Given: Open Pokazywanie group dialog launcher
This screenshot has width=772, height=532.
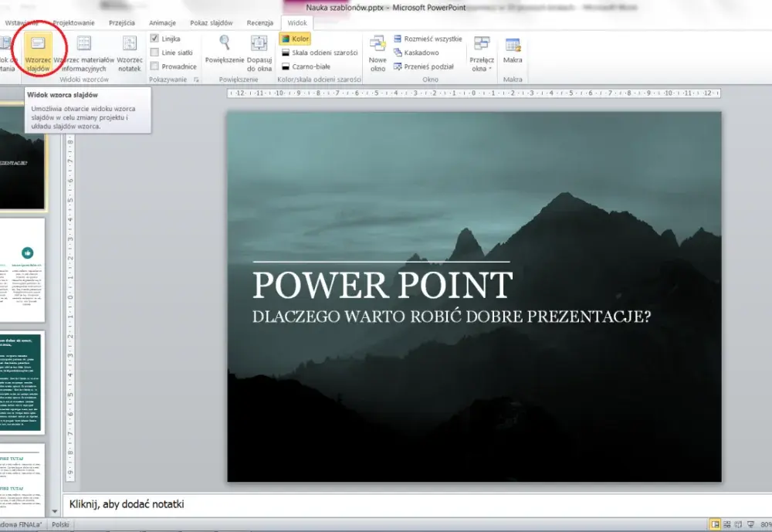Looking at the screenshot, I should 196,80.
